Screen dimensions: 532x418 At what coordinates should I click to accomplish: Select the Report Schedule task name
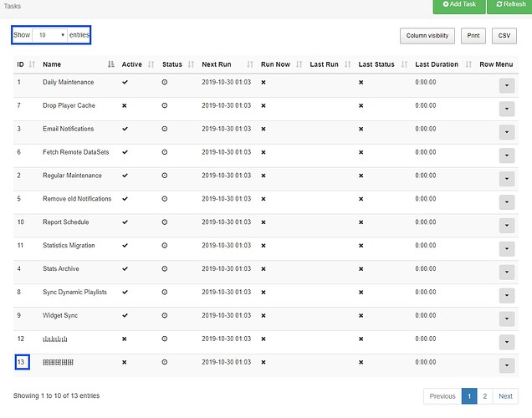tap(66, 222)
